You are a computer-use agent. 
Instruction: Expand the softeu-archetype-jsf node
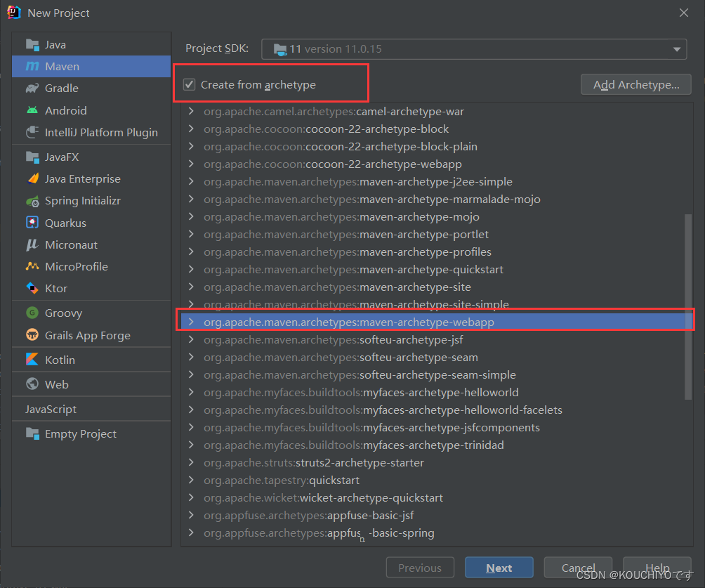pyautogui.click(x=191, y=339)
